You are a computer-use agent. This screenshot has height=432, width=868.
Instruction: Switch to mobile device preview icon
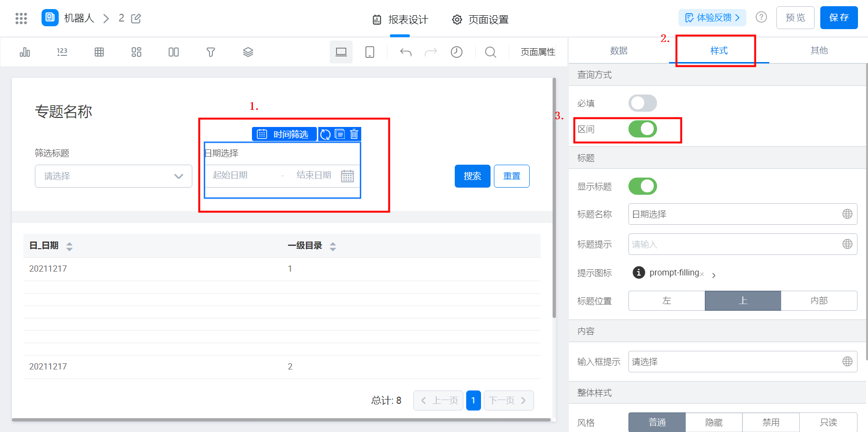[x=370, y=52]
